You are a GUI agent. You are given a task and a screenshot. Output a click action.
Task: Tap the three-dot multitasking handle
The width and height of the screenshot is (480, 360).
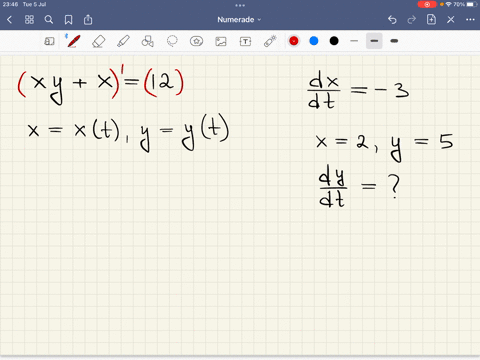tap(240, 5)
